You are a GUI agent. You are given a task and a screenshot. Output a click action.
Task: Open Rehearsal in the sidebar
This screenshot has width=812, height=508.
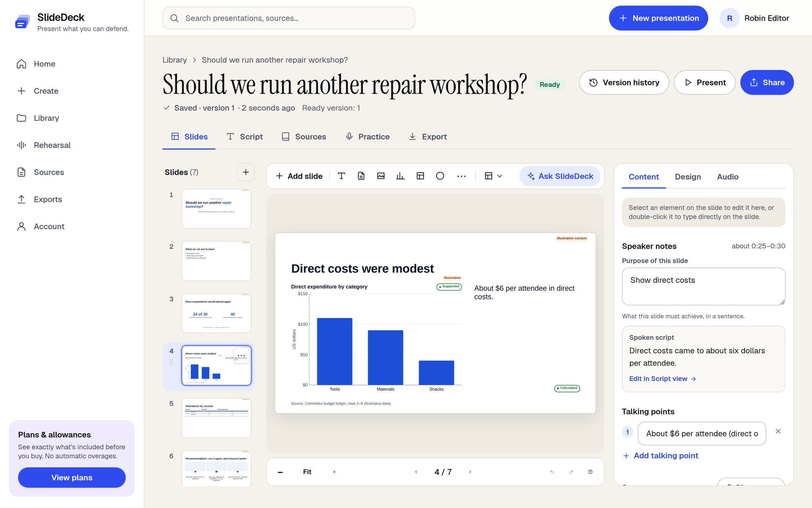coord(52,145)
